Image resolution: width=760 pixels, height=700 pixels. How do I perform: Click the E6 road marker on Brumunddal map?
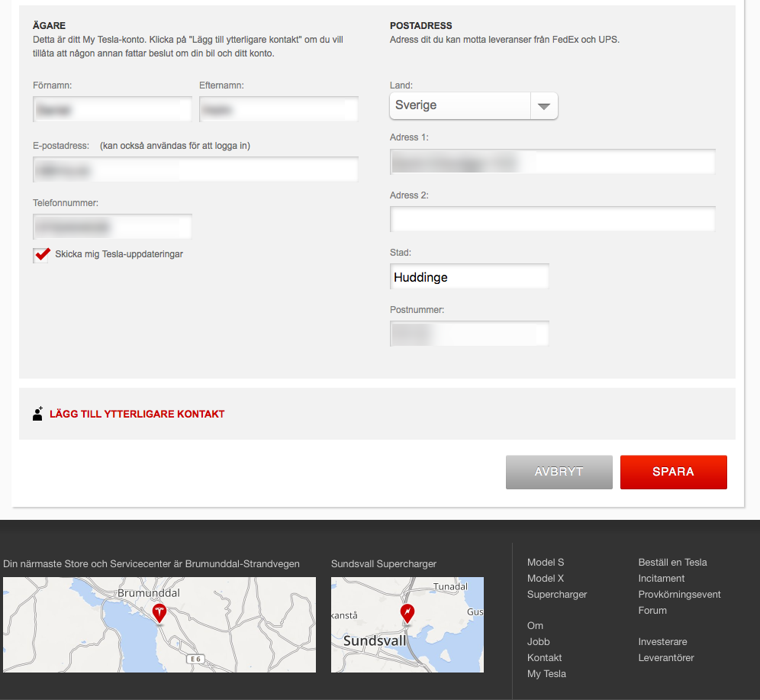tap(195, 659)
